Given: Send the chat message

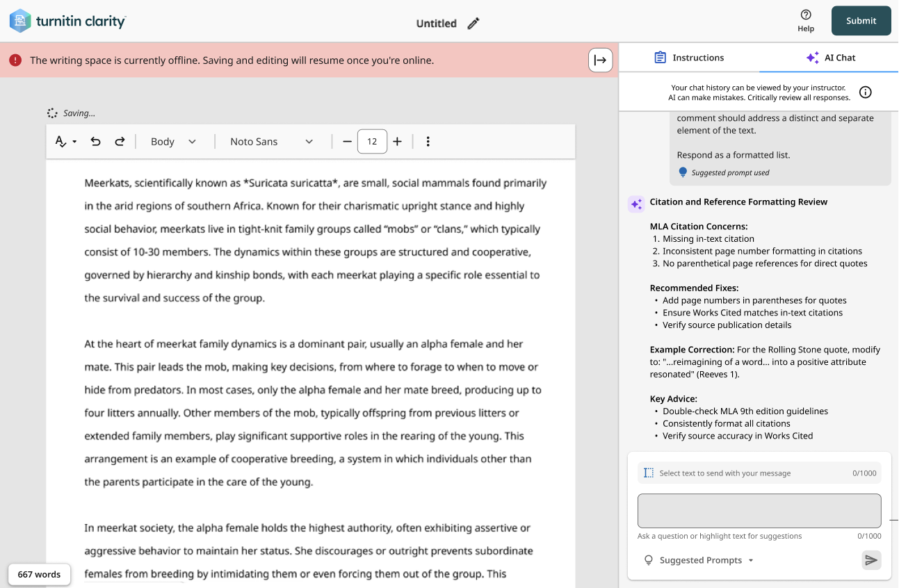Looking at the screenshot, I should 871,560.
